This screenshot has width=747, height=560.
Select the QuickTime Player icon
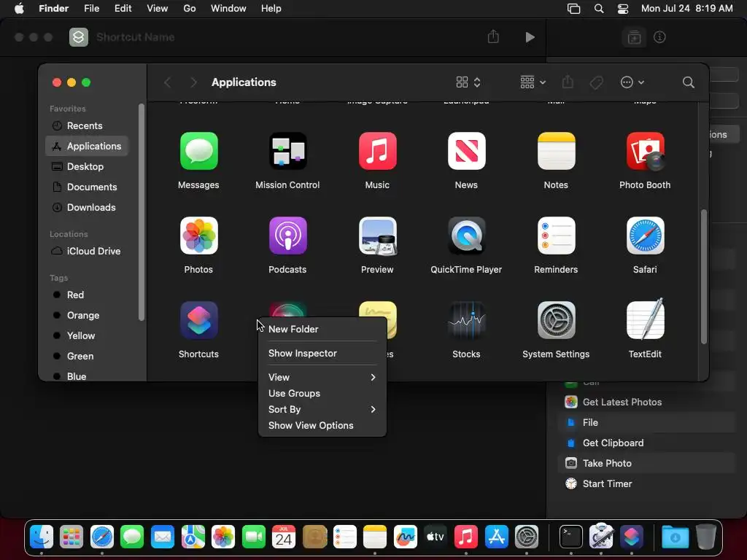pyautogui.click(x=466, y=236)
